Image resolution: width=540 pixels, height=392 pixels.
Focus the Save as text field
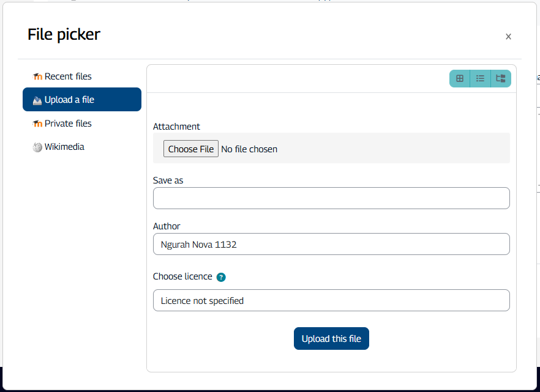pos(331,198)
